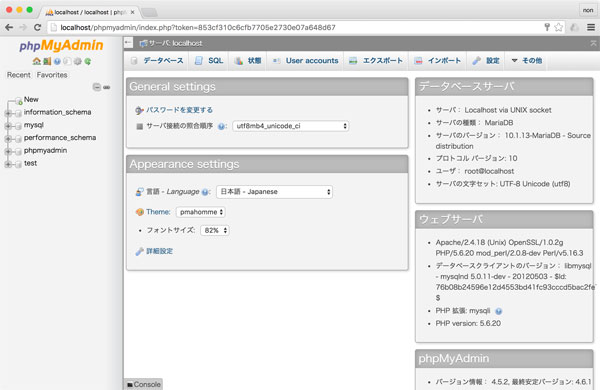Click the New database icon in the tree
The width and height of the screenshot is (600, 390).
point(18,101)
